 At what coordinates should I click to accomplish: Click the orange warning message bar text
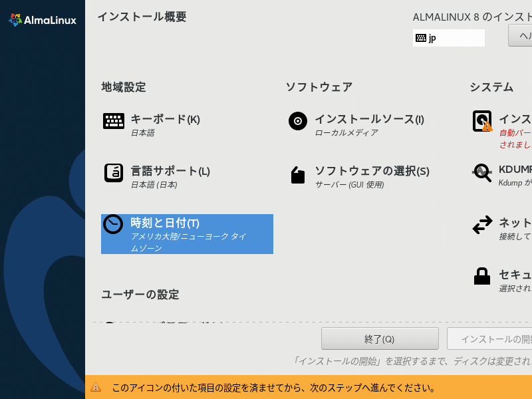pyautogui.click(x=273, y=387)
